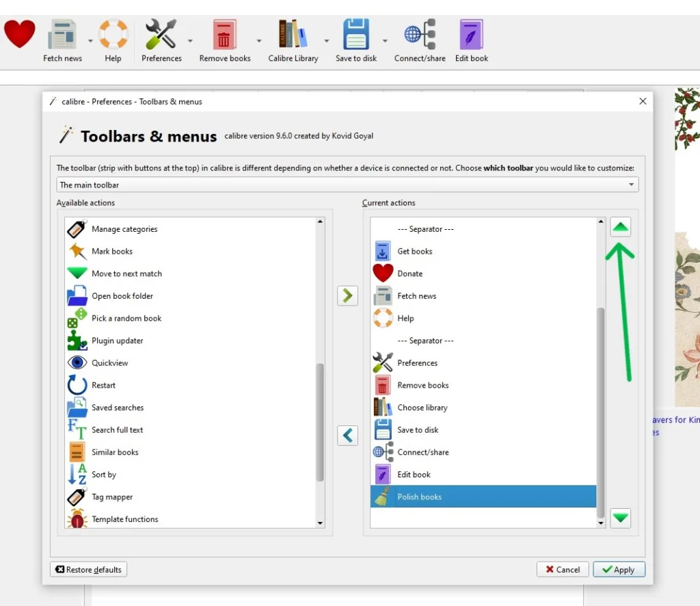Screen dimensions: 700x606
Task: Click Calibre Library books icon in toolbar
Action: [x=293, y=34]
